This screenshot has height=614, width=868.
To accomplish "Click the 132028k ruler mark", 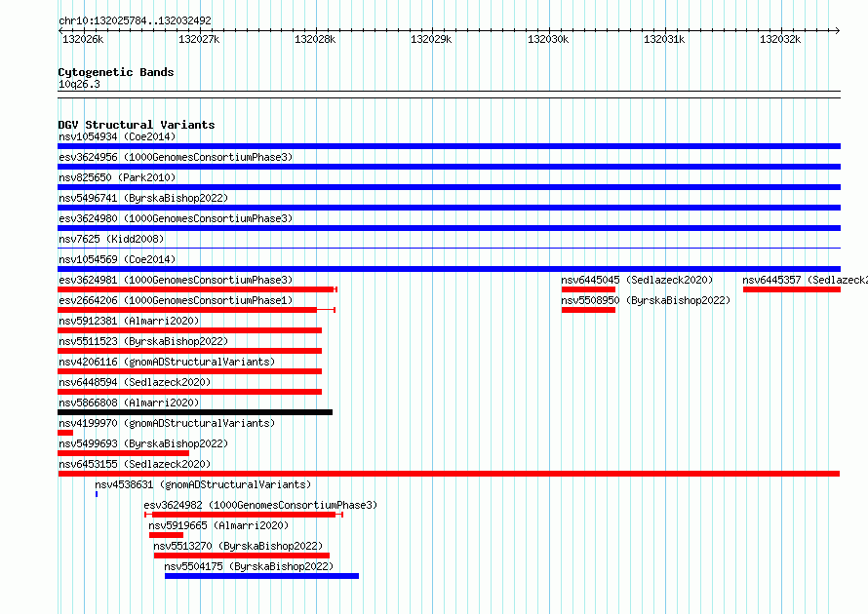I will tap(315, 39).
